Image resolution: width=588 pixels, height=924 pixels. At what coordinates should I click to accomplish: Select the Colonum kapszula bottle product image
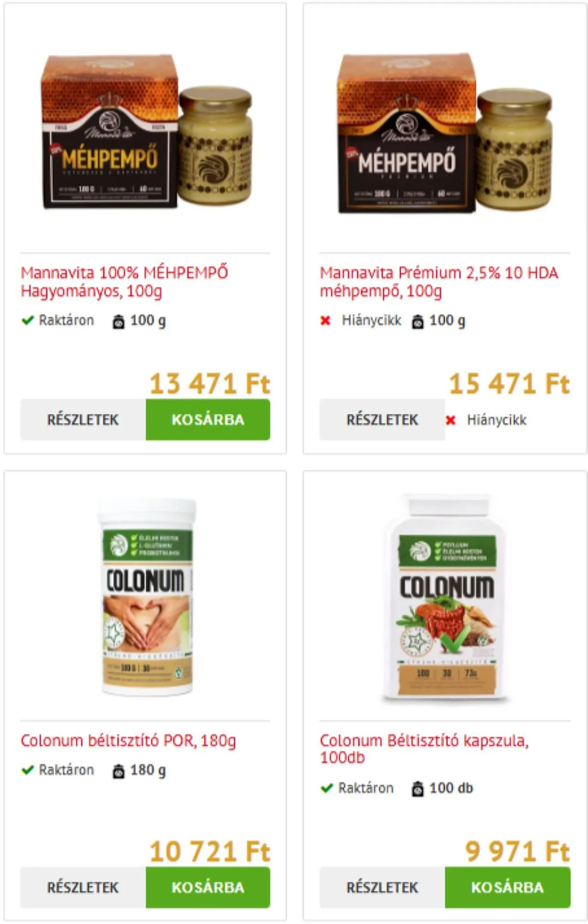pos(445,598)
